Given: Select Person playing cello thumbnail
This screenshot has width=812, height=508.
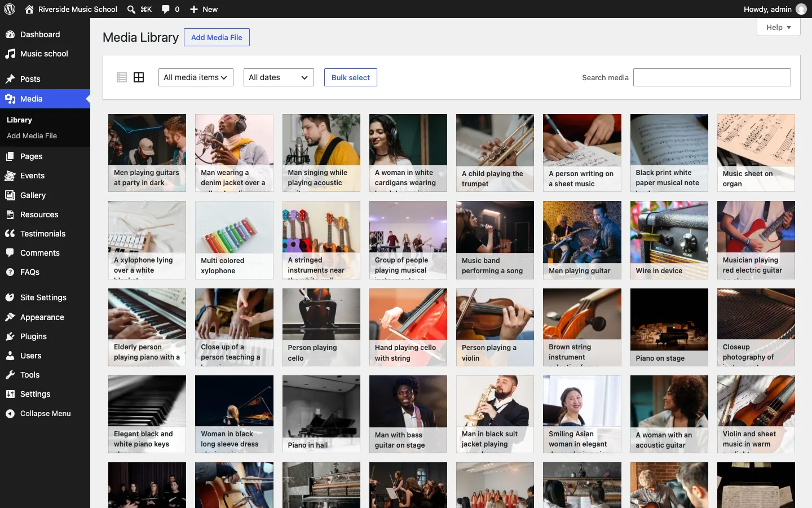Looking at the screenshot, I should click(321, 327).
